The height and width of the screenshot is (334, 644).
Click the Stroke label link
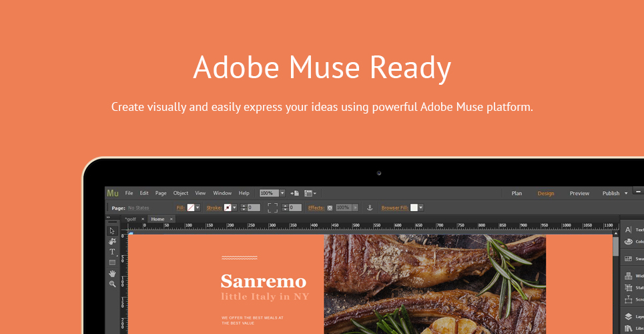click(x=214, y=208)
